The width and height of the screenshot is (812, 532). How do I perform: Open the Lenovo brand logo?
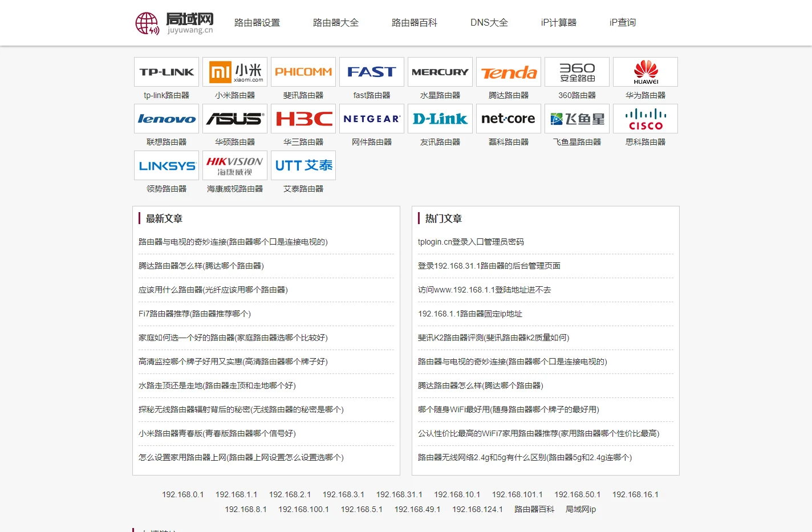click(167, 119)
